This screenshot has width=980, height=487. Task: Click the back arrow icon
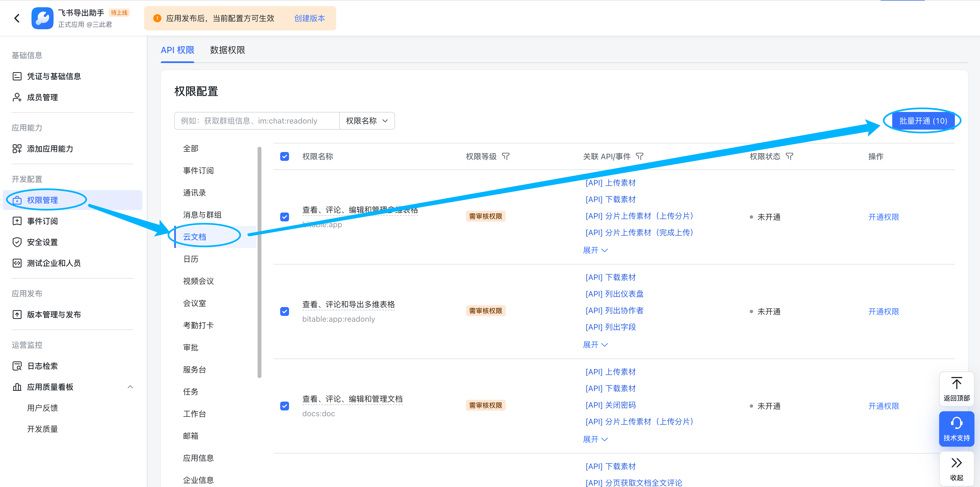[17, 18]
